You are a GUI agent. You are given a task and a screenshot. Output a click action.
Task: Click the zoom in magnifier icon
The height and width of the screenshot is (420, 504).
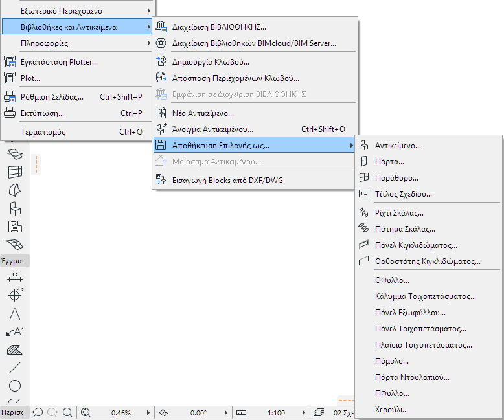click(x=67, y=412)
